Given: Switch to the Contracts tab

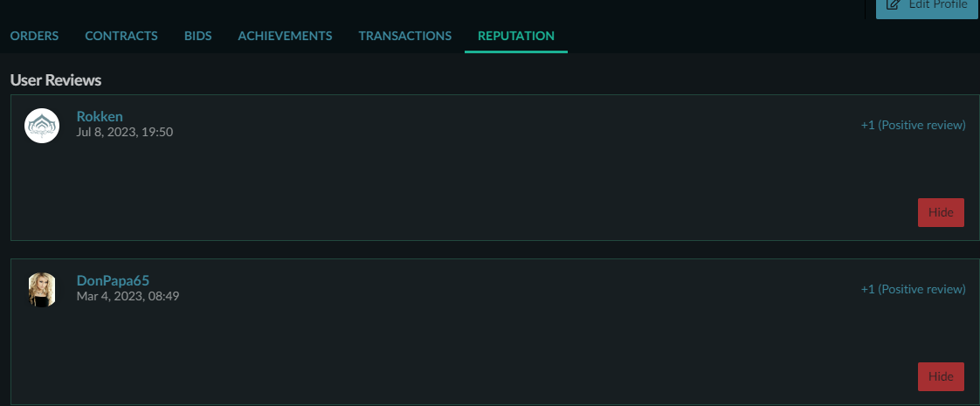Looking at the screenshot, I should 121,36.
